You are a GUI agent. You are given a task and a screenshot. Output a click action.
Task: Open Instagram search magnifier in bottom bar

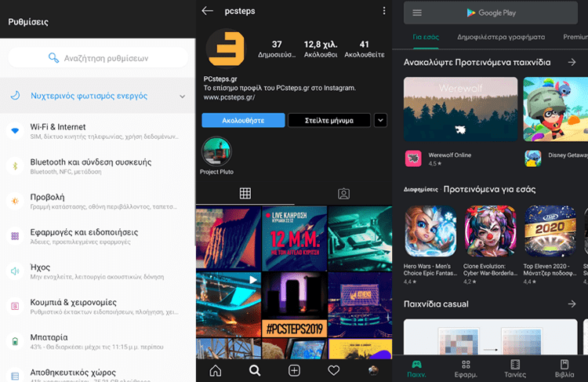(x=255, y=371)
